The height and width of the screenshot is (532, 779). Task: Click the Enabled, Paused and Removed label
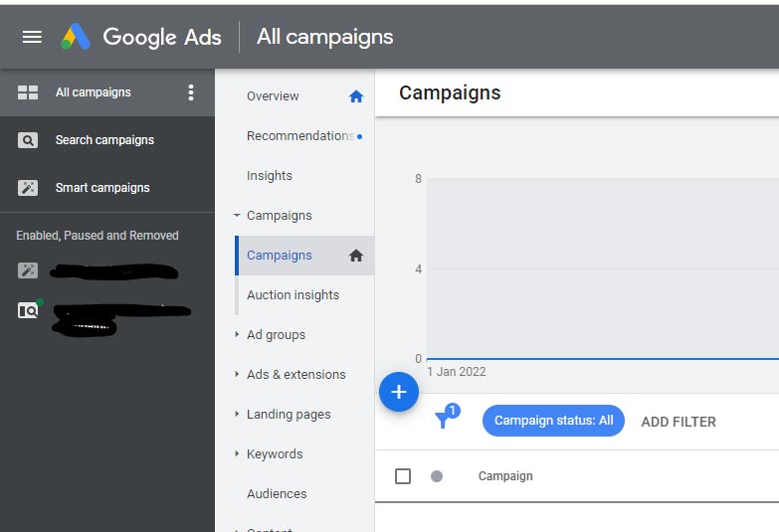click(x=97, y=236)
